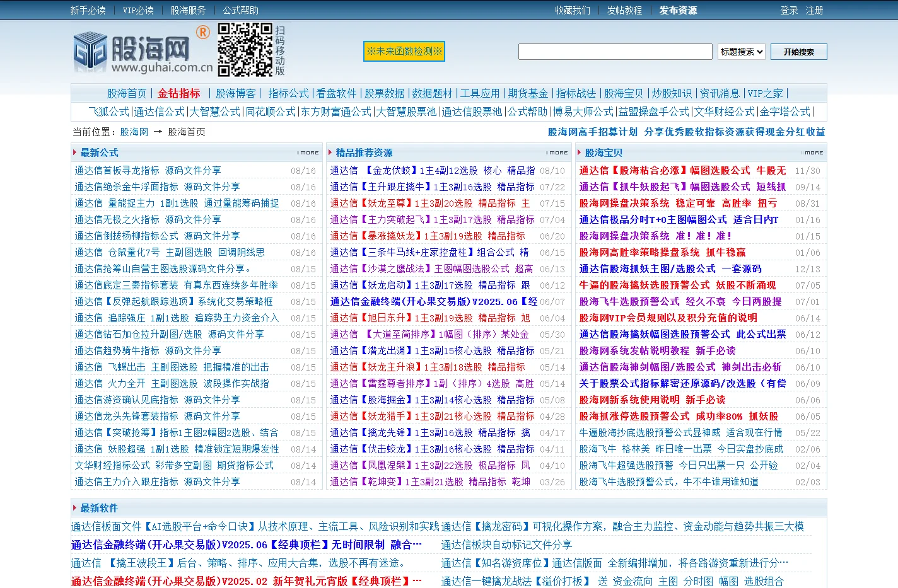Open 通达信金融终端V2025.02 新年贺礼元宵版 link
The height and width of the screenshot is (588, 898).
[x=247, y=581]
